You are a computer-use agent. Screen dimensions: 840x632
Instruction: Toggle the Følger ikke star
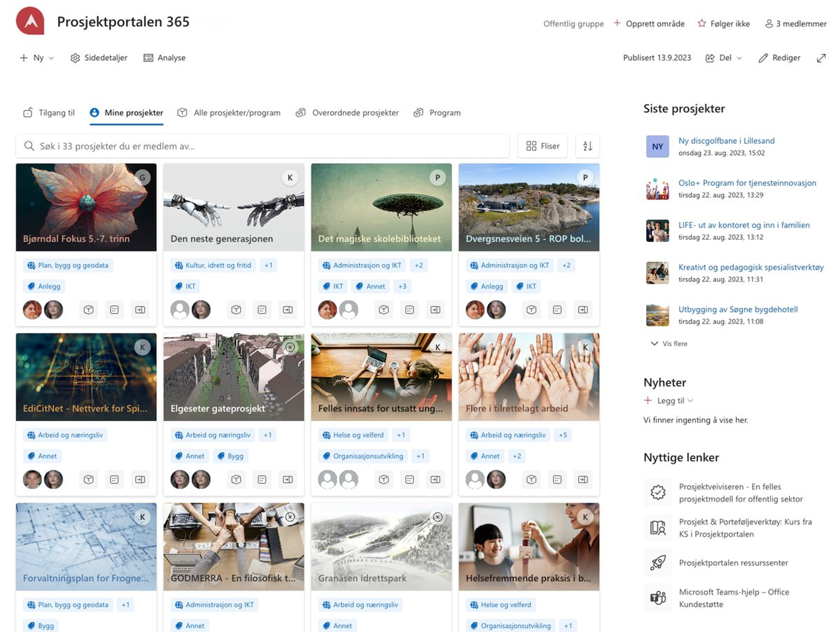702,24
